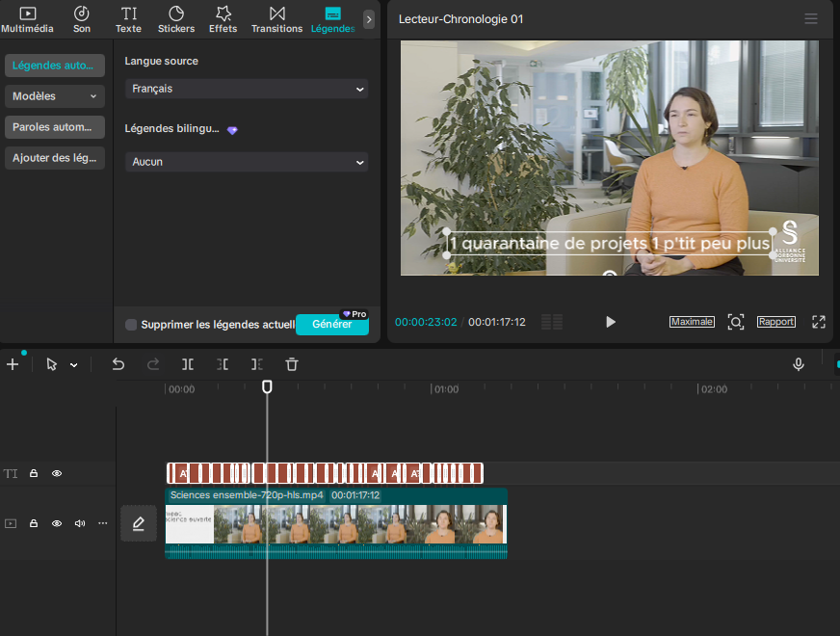Click the plus add track icon
The image size is (840, 636).
coord(13,364)
